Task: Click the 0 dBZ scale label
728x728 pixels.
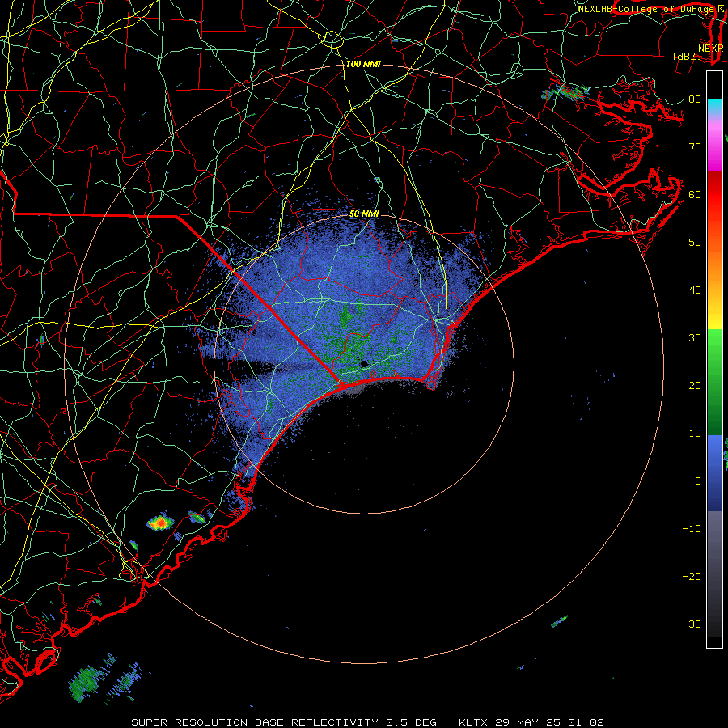Action: tap(697, 481)
